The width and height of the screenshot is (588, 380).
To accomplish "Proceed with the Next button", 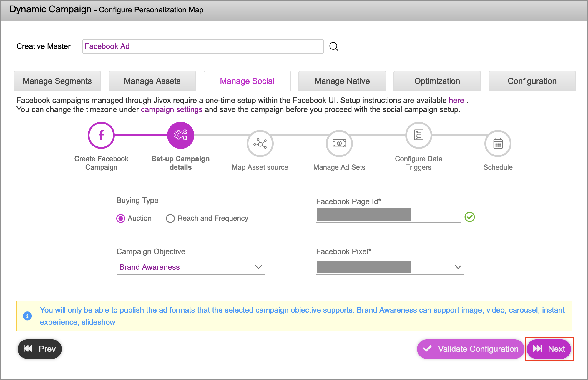I will (x=549, y=349).
